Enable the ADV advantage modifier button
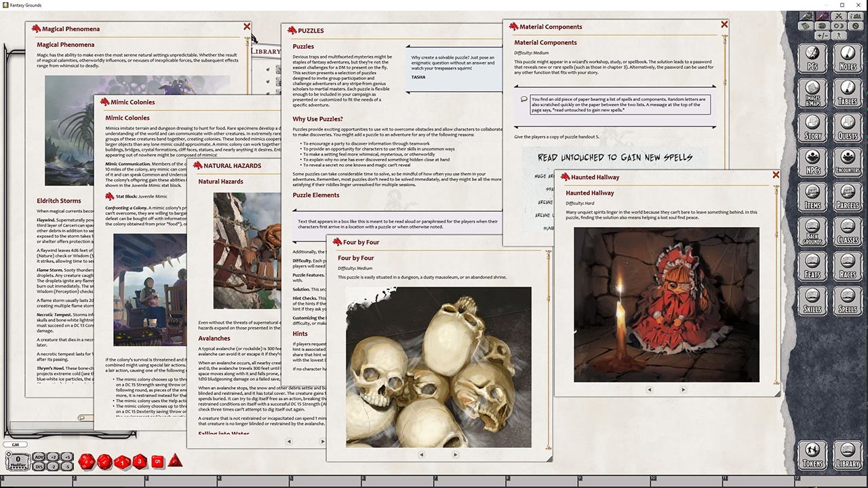The width and height of the screenshot is (868, 488). (x=39, y=457)
